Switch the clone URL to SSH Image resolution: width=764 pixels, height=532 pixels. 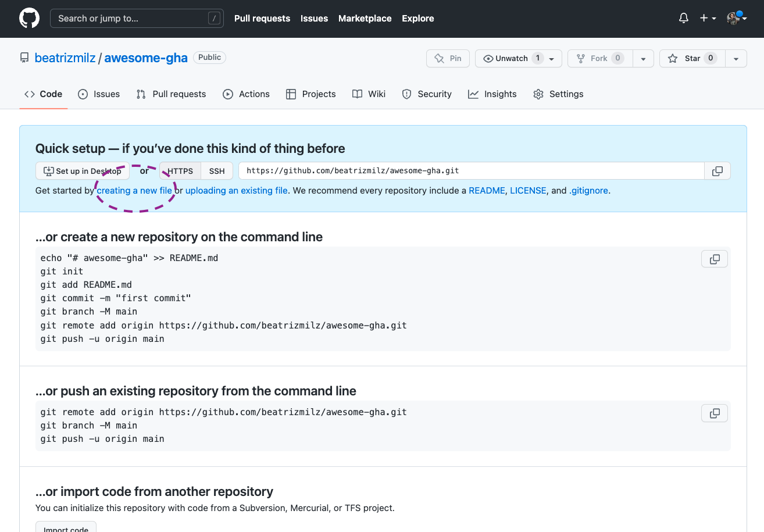[217, 171]
